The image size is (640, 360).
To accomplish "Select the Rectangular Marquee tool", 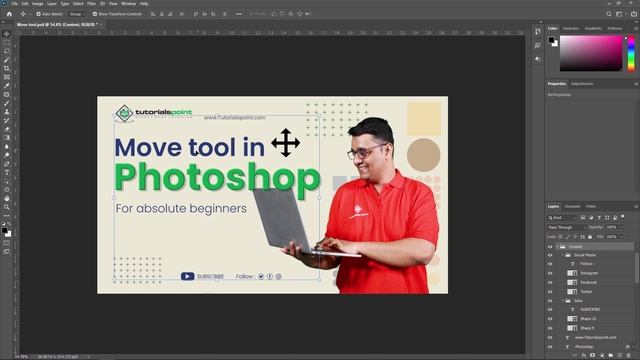I will (x=7, y=42).
